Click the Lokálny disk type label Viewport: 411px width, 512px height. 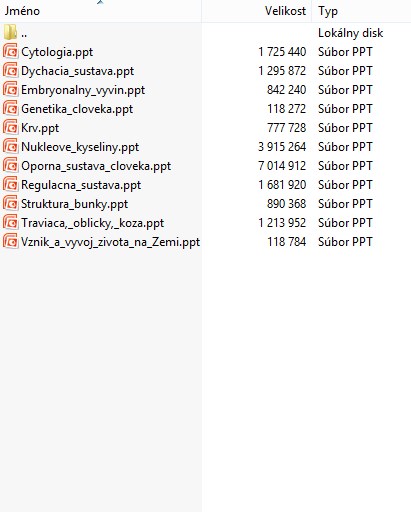tap(350, 33)
